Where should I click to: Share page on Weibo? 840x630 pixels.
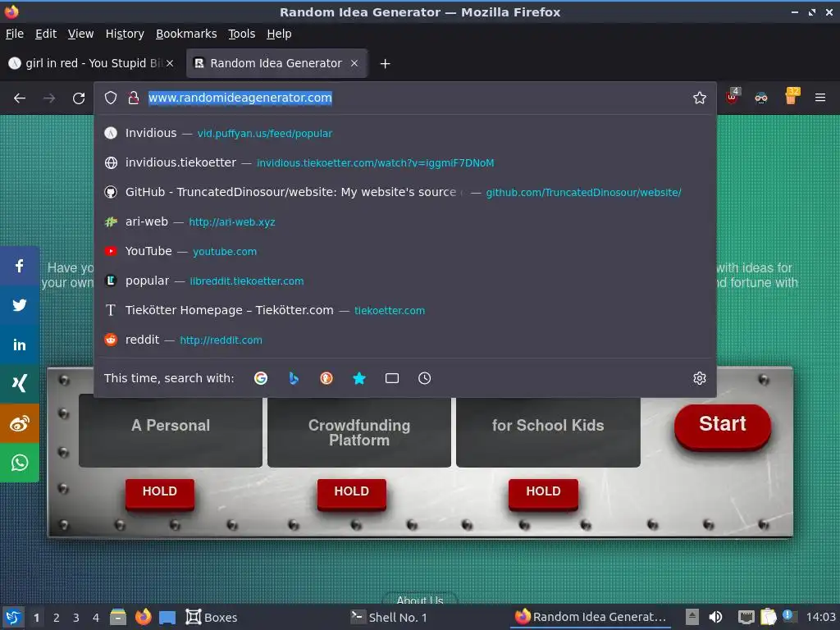[20, 423]
